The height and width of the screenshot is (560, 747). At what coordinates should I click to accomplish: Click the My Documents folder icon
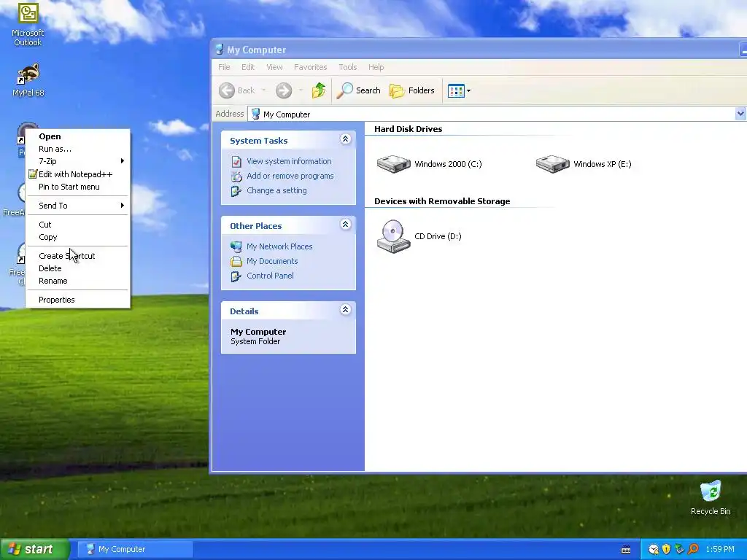(236, 261)
